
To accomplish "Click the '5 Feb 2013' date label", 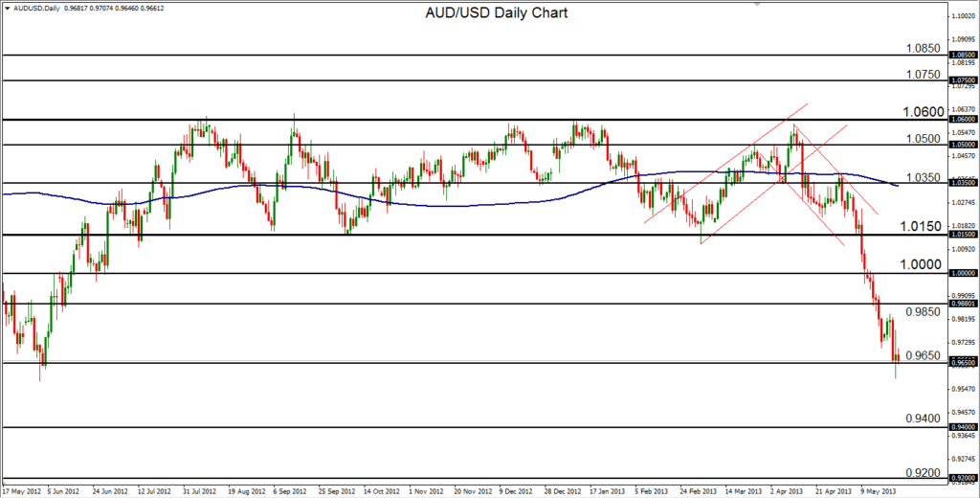I will tap(652, 492).
